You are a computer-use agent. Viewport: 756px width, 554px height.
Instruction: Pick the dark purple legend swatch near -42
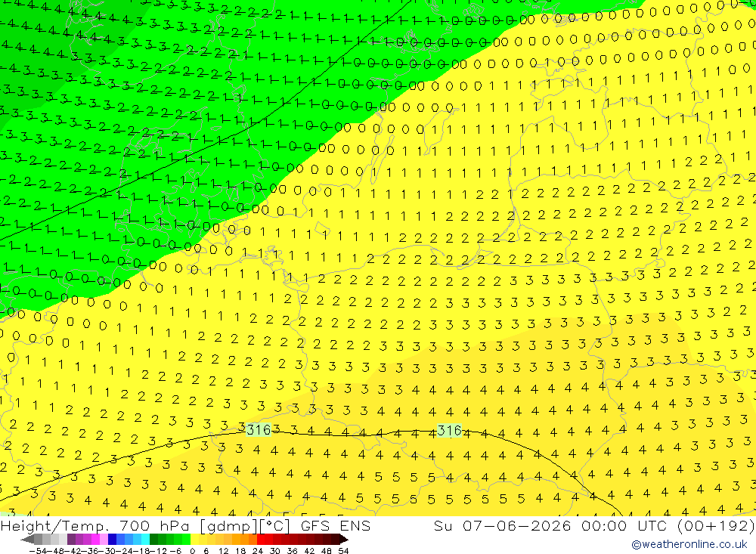[x=71, y=540]
